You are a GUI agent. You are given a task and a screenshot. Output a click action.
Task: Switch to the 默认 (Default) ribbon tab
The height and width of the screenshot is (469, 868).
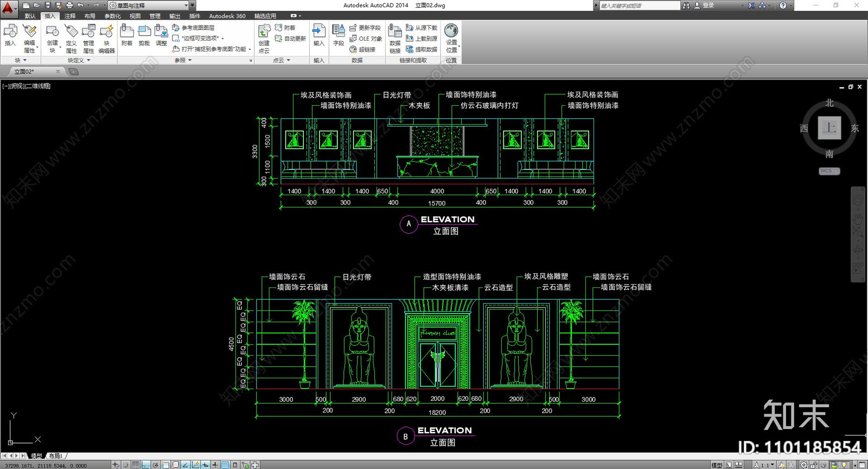click(x=30, y=16)
